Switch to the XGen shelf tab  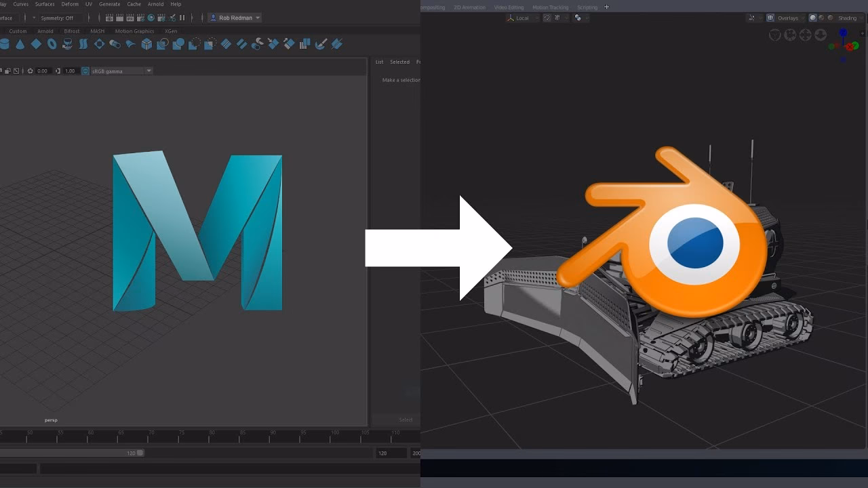(x=171, y=31)
